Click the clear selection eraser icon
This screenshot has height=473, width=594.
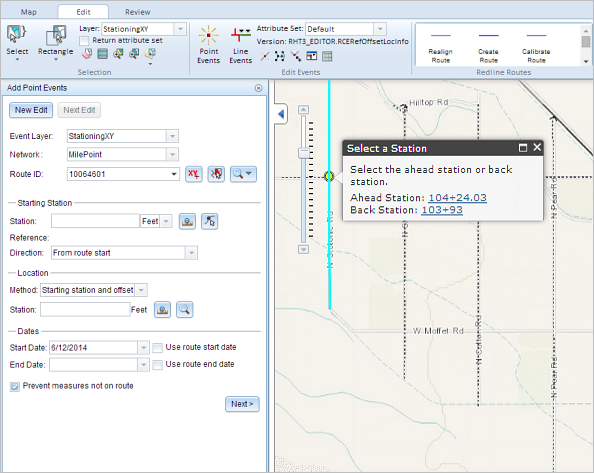(x=87, y=54)
